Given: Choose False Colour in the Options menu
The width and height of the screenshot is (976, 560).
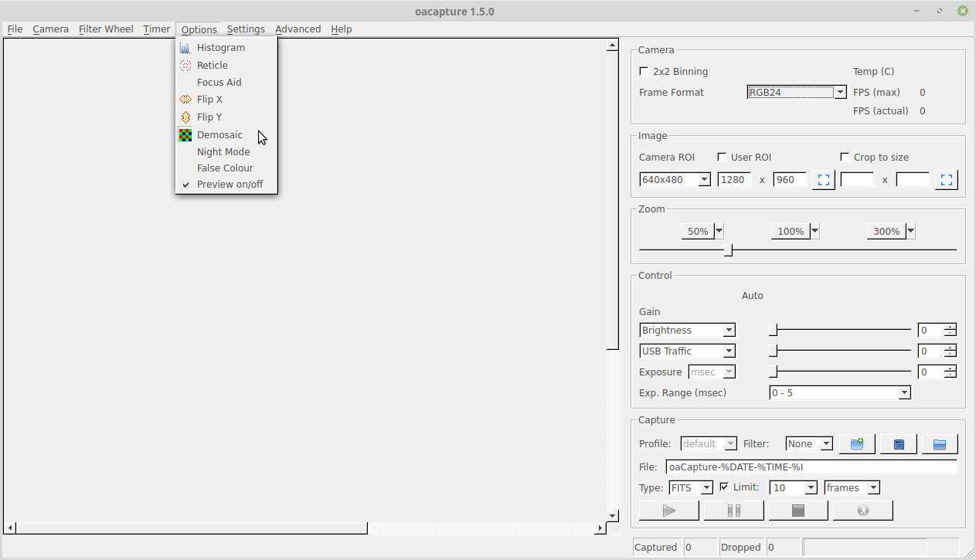Looking at the screenshot, I should coord(226,168).
